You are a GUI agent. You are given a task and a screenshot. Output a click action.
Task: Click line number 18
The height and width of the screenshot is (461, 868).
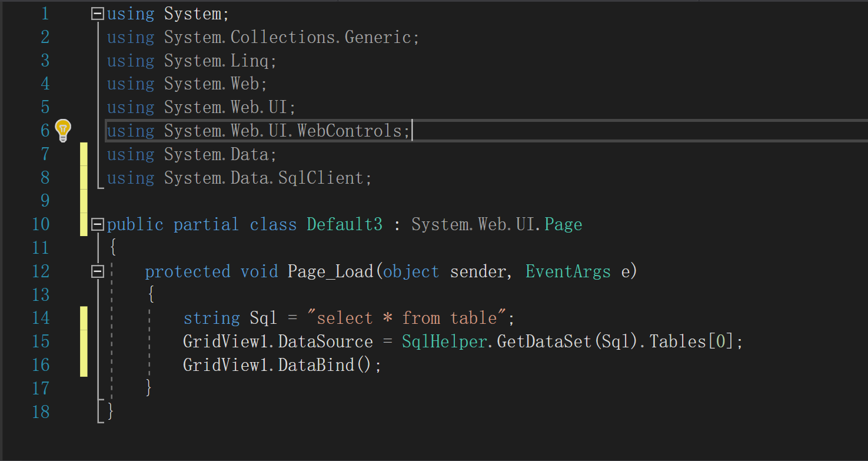(41, 412)
